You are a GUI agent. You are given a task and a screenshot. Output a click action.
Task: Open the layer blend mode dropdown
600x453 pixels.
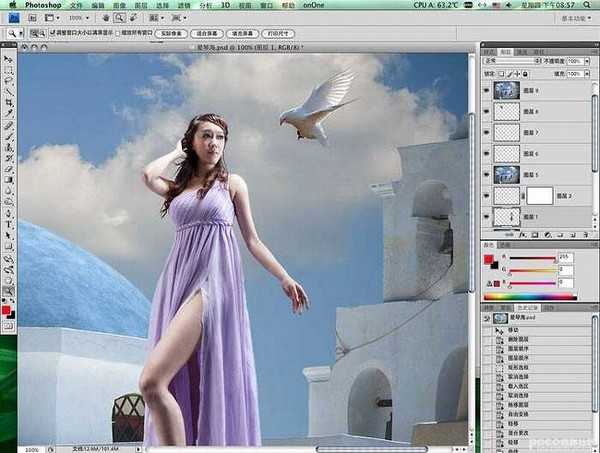point(510,61)
